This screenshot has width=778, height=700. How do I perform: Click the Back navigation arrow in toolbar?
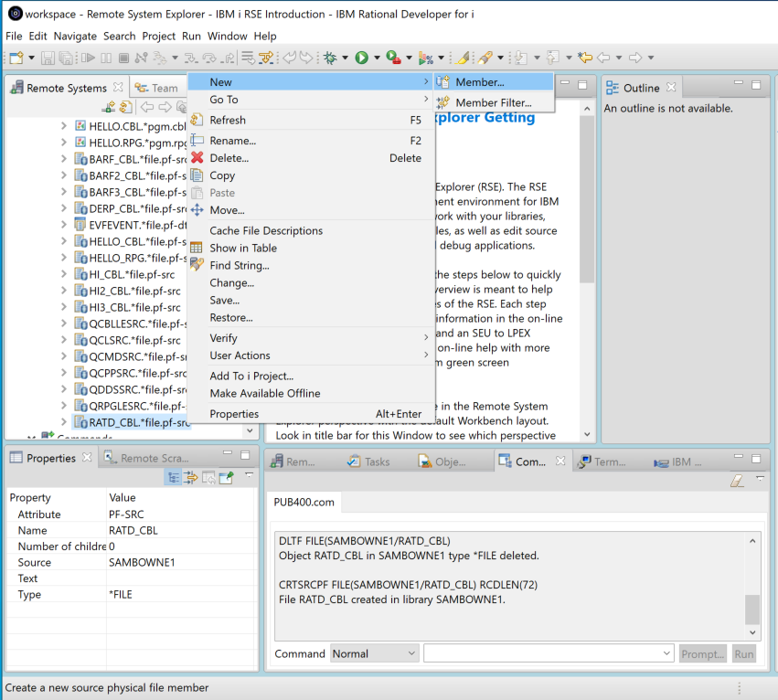[x=603, y=58]
